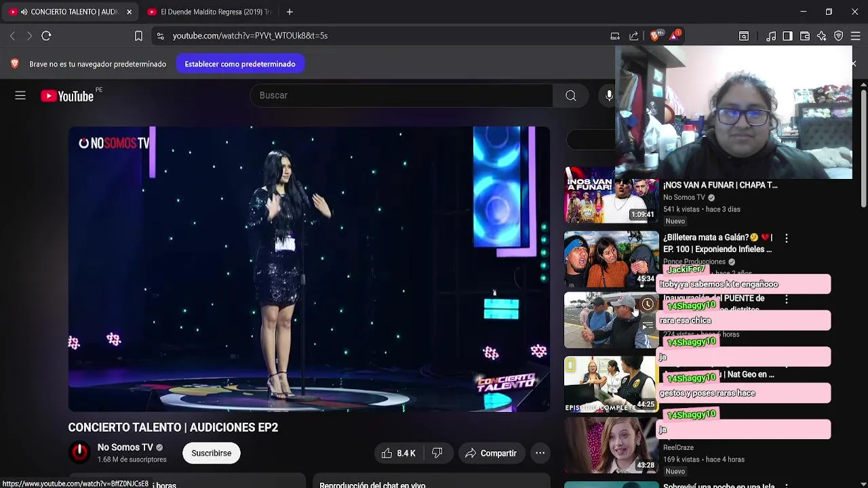868x488 pixels.
Task: Open the 44:25 Nat Geo episode thumbnail
Action: coord(611,384)
